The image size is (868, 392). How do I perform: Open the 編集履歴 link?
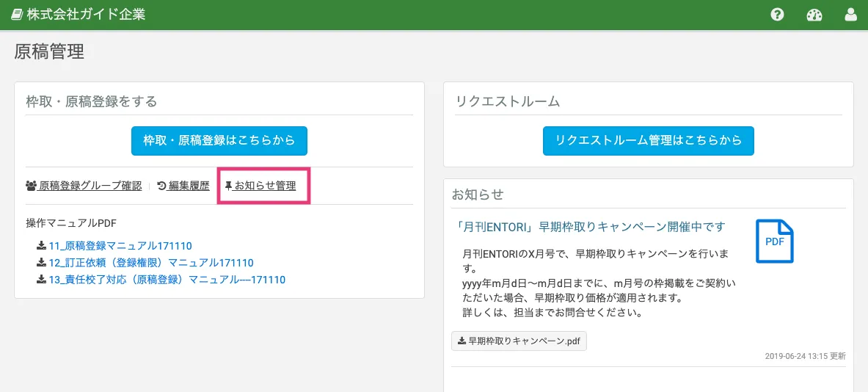[189, 186]
